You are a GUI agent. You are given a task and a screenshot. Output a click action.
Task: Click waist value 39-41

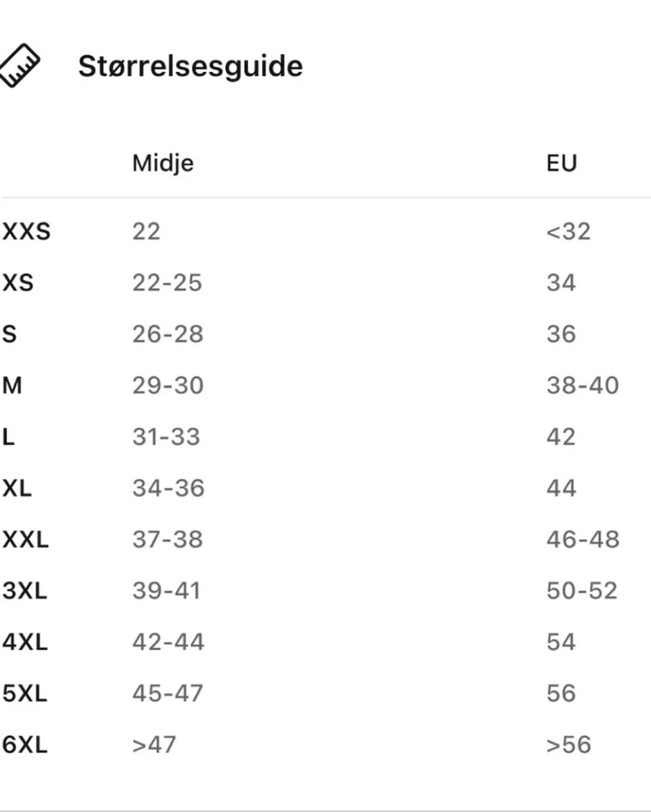point(167,591)
